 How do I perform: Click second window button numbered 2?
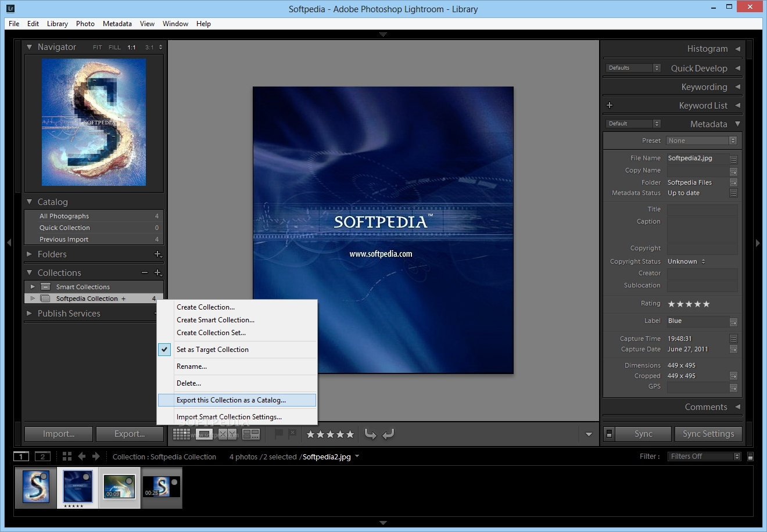tap(42, 456)
